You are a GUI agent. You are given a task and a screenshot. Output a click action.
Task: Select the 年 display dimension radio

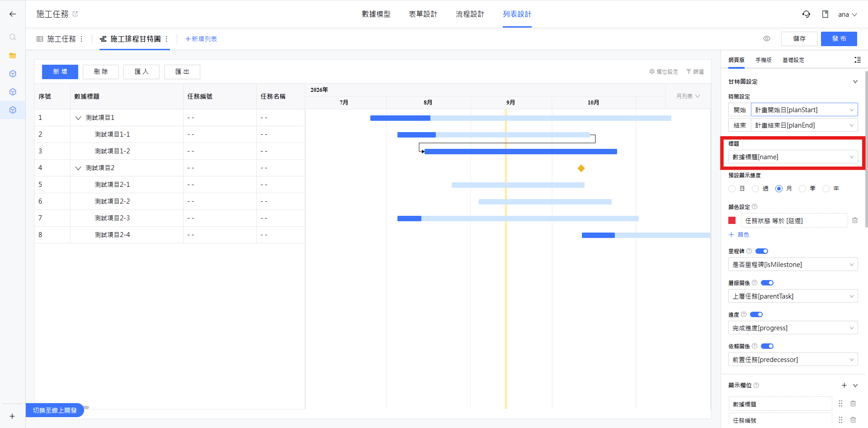click(x=826, y=189)
